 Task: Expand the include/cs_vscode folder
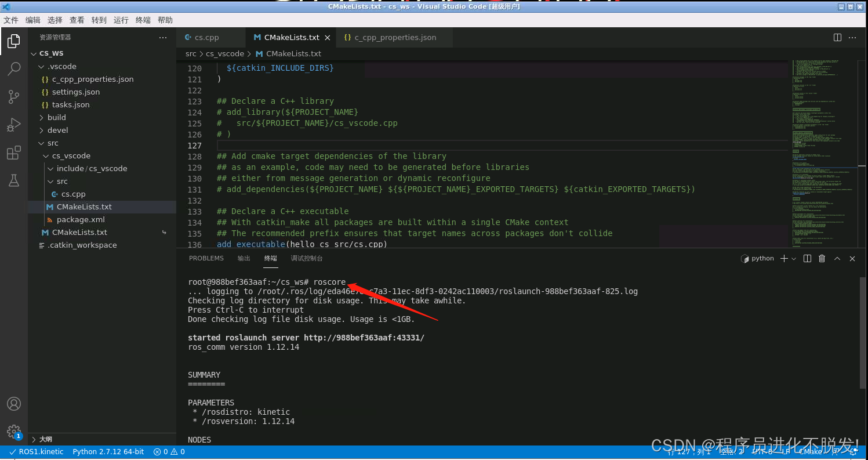click(x=102, y=168)
